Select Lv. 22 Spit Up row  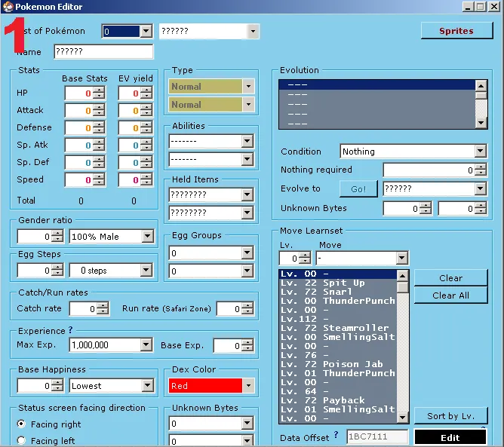click(338, 283)
